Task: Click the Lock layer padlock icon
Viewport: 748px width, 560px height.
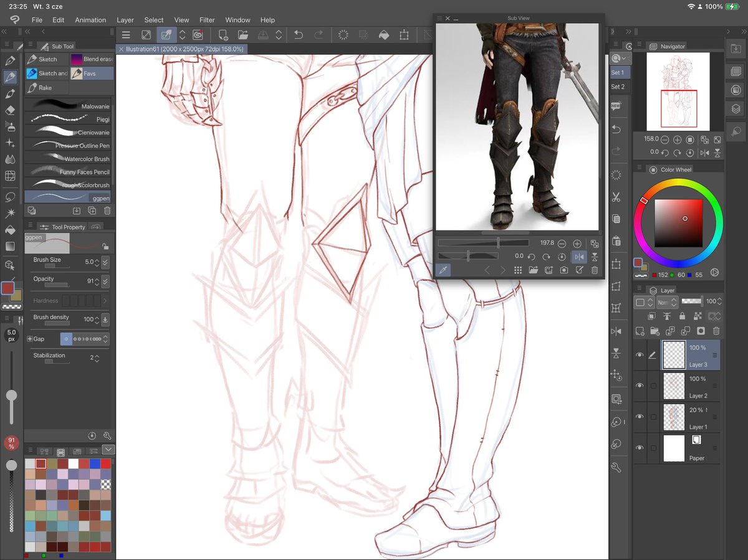Action: coord(683,316)
